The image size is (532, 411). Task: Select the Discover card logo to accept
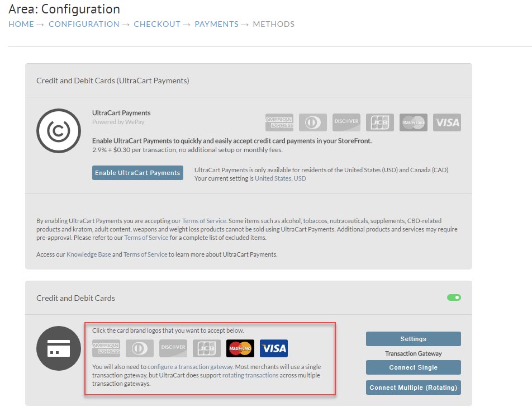(173, 348)
